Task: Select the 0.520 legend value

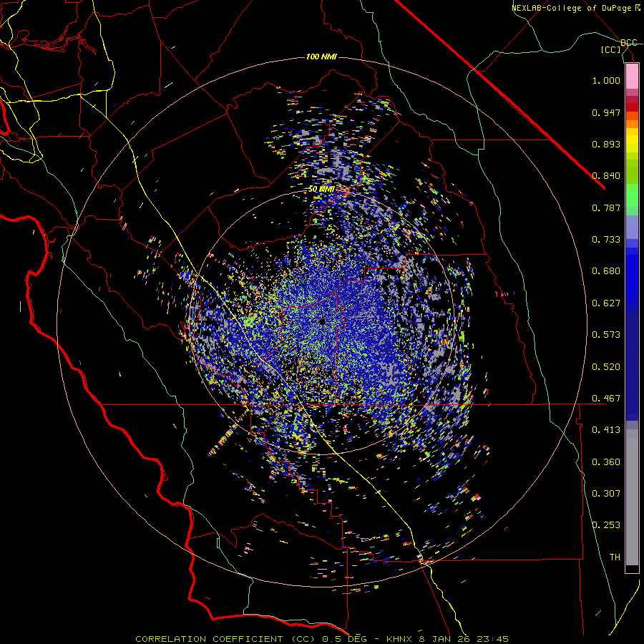Action: pyautogui.click(x=606, y=367)
